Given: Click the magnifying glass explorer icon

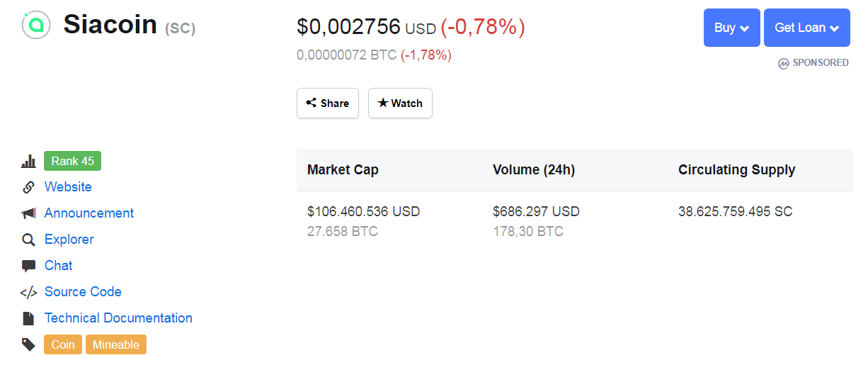Looking at the screenshot, I should coord(28,240).
